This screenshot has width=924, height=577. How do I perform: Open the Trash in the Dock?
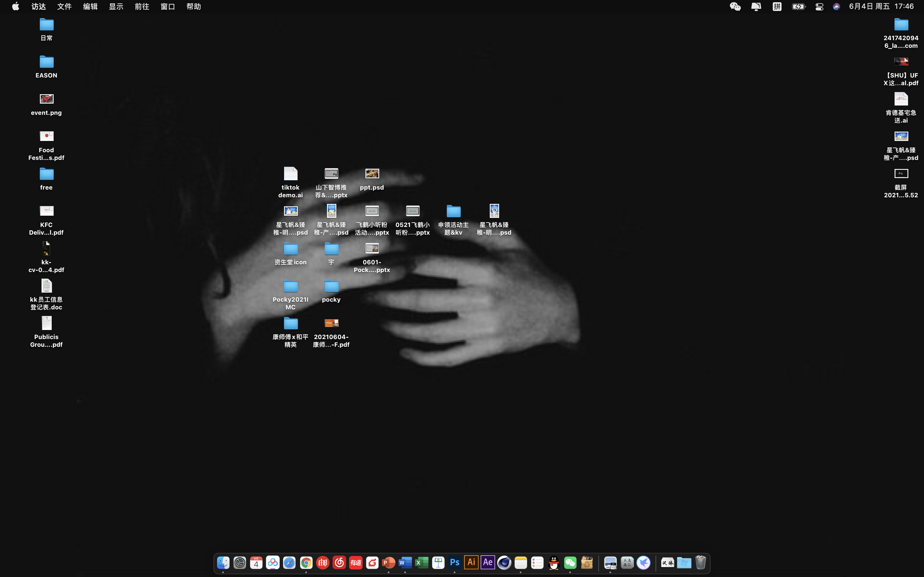(x=700, y=562)
